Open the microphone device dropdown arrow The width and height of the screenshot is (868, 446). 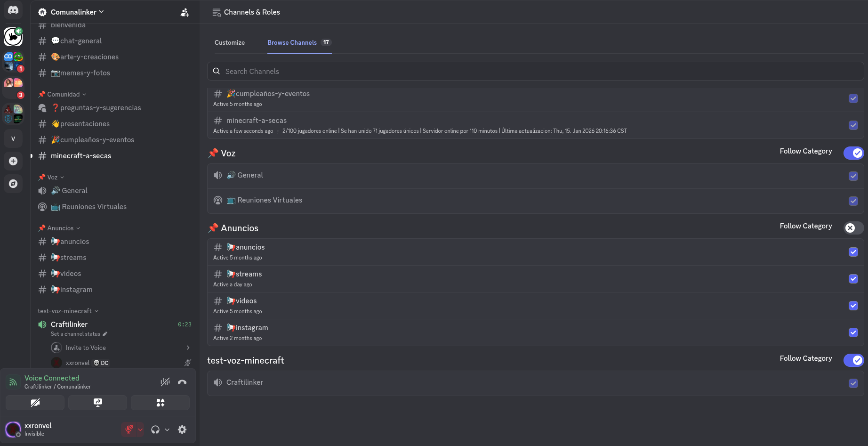coord(140,430)
